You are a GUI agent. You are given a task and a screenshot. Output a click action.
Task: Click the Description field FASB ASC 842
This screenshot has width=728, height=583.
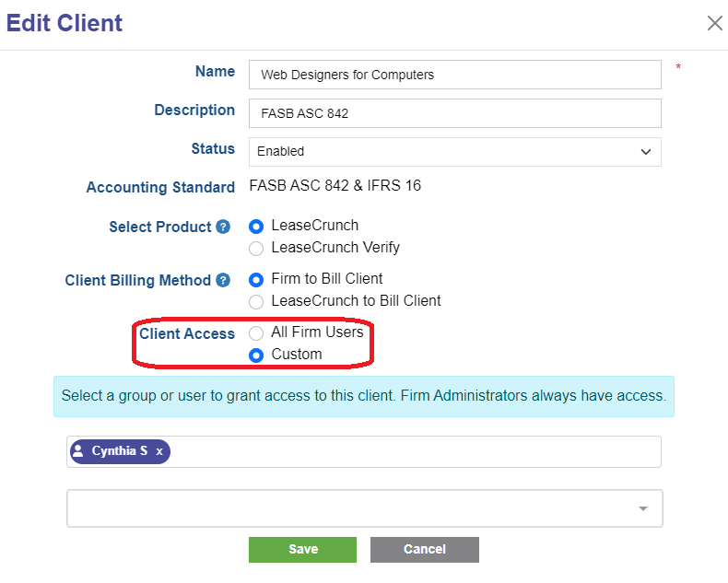pos(455,113)
